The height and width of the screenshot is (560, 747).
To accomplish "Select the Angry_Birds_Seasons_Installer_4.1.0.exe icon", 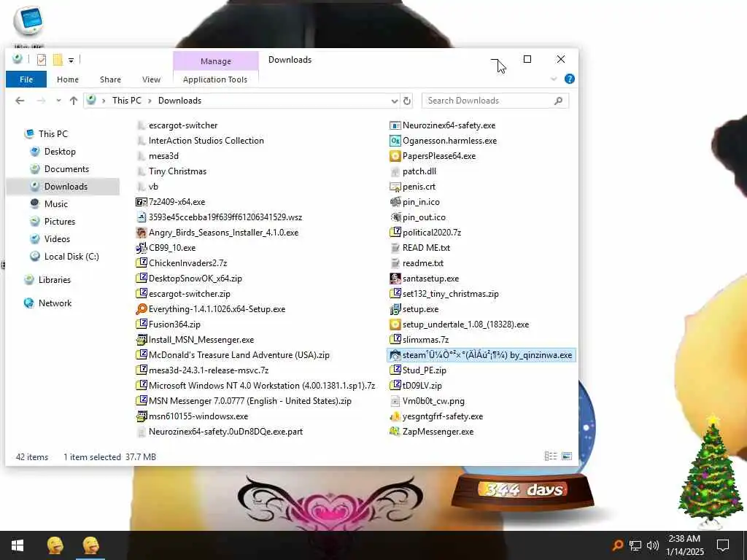I will click(x=141, y=233).
